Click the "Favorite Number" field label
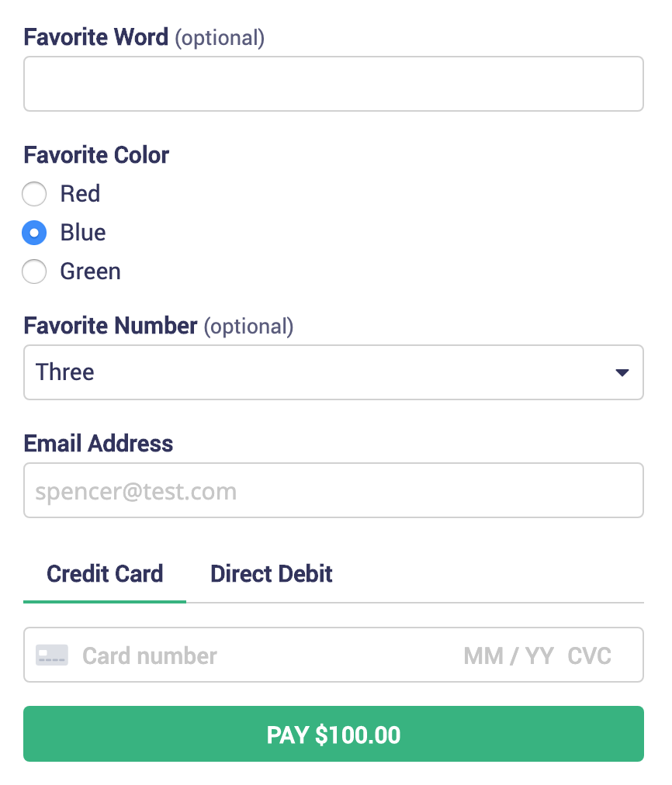672x785 pixels. (x=111, y=326)
